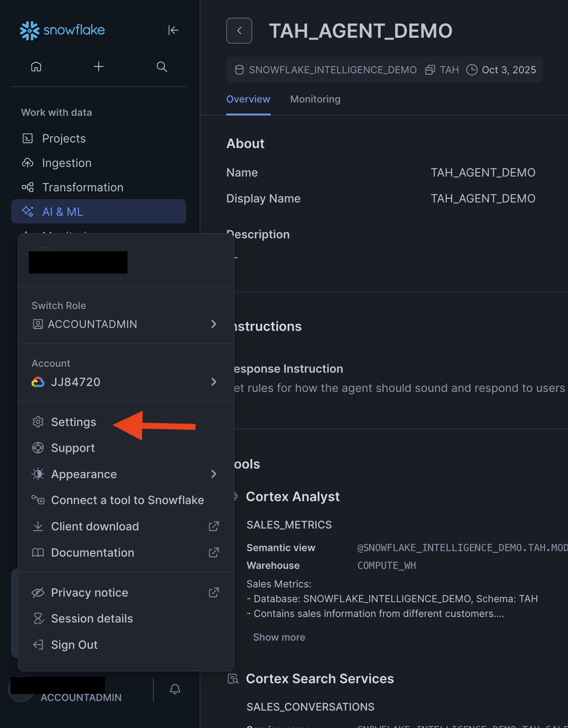Click the ACCOUNTADMIN role icon in menu
This screenshot has width=568, height=728.
click(38, 324)
